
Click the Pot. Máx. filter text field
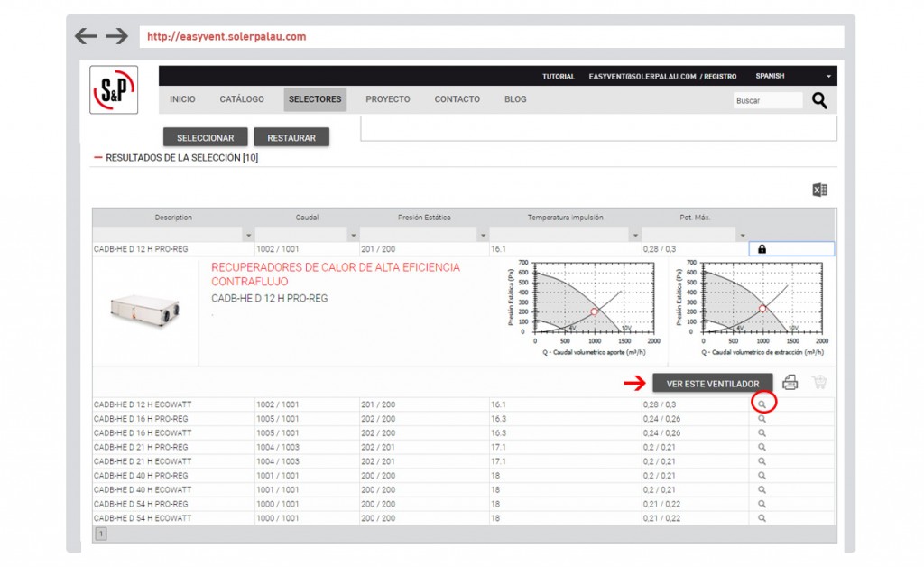point(689,235)
